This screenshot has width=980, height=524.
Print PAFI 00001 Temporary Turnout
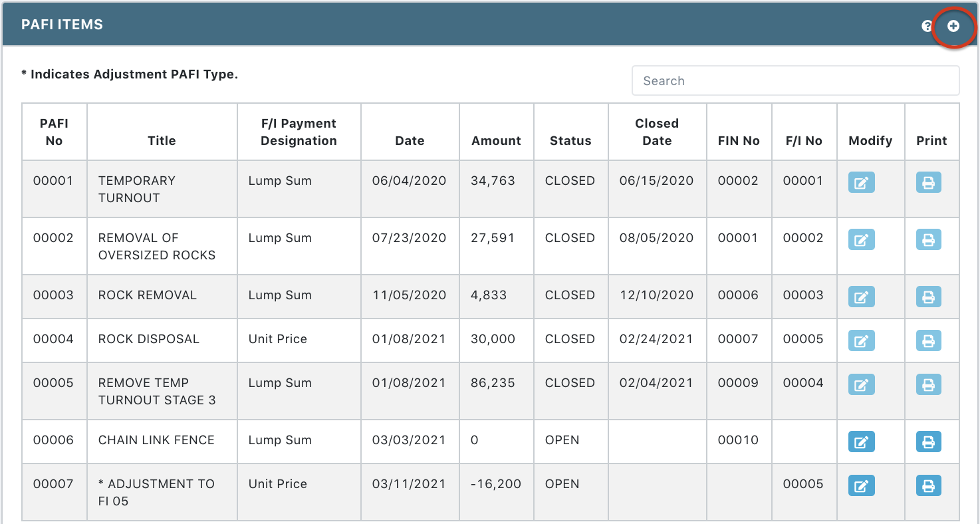click(929, 182)
